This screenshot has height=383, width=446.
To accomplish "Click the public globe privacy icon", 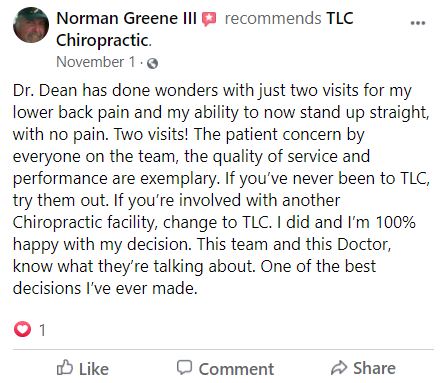I will pos(152,63).
